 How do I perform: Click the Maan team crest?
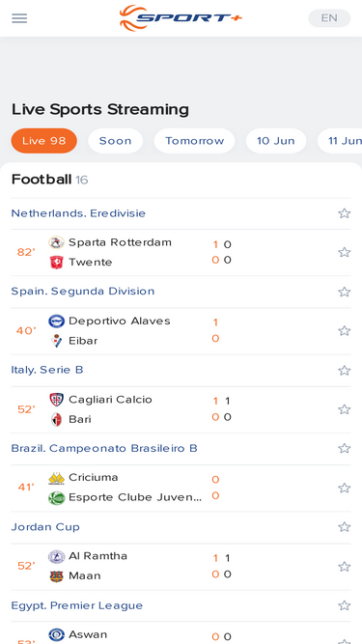(56, 576)
